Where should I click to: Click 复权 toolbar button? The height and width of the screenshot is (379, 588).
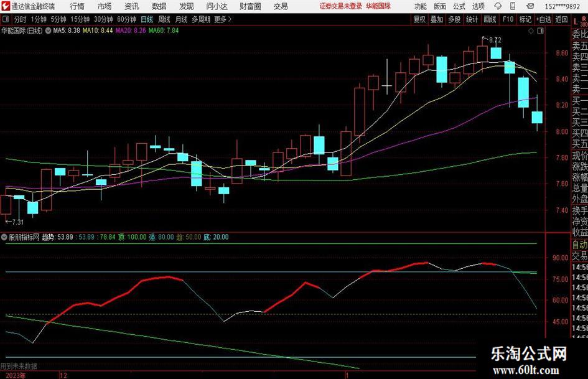[x=419, y=19]
